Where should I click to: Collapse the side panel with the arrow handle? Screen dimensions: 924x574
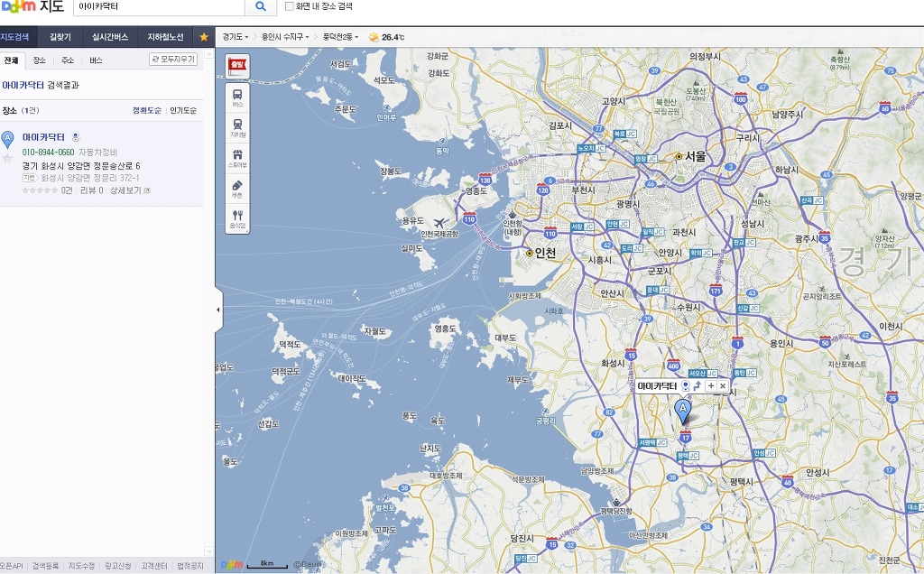(218, 310)
